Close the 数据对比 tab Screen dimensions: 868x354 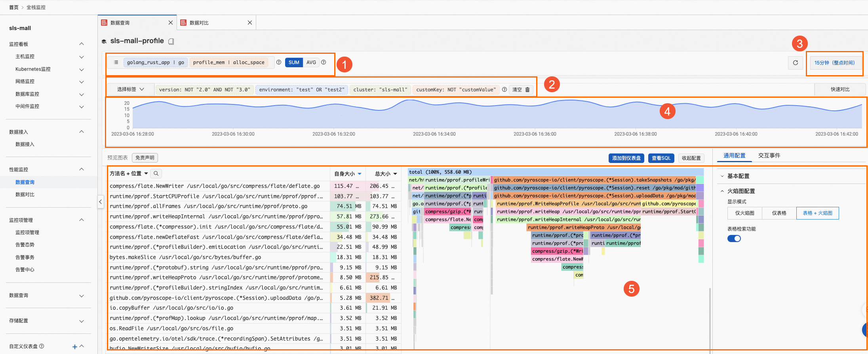[x=250, y=23]
